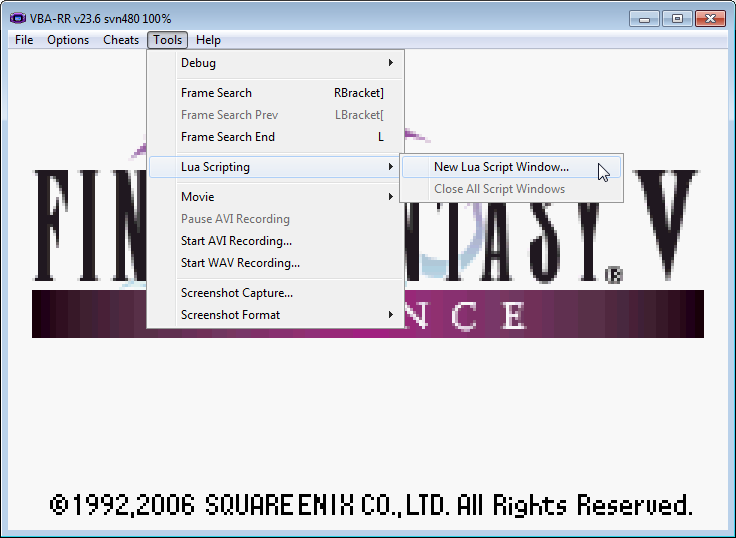Select Start WAV Recording...
Image resolution: width=736 pixels, height=538 pixels.
pyautogui.click(x=276, y=263)
